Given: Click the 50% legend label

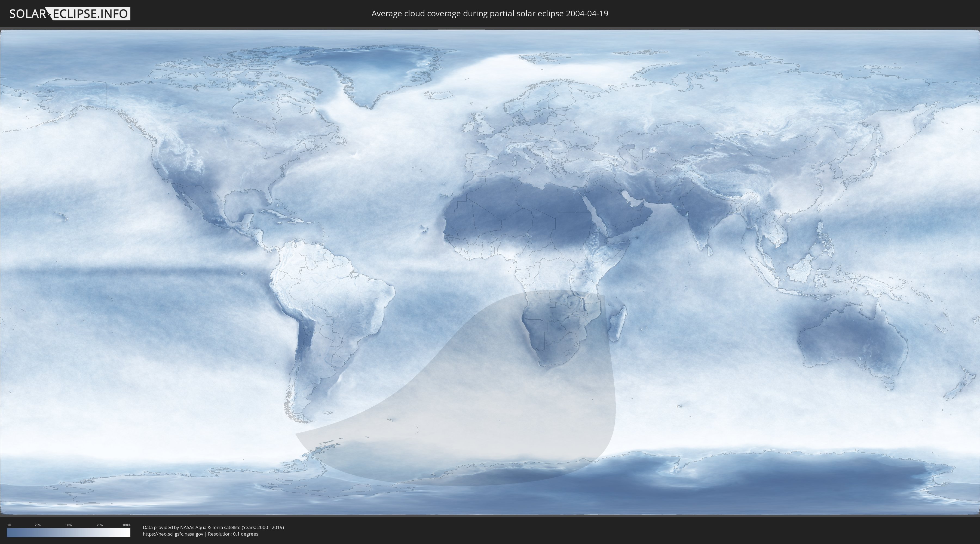Looking at the screenshot, I should pyautogui.click(x=69, y=525).
